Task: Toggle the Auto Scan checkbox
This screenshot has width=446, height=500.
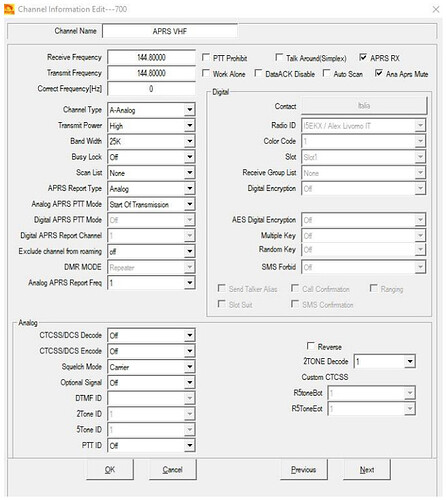Action: [327, 73]
